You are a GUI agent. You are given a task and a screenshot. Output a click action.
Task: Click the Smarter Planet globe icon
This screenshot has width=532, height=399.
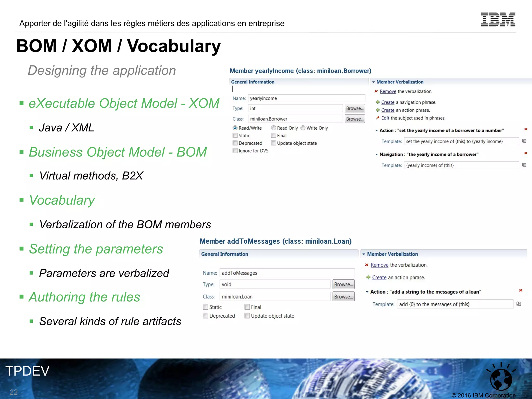tap(501, 376)
